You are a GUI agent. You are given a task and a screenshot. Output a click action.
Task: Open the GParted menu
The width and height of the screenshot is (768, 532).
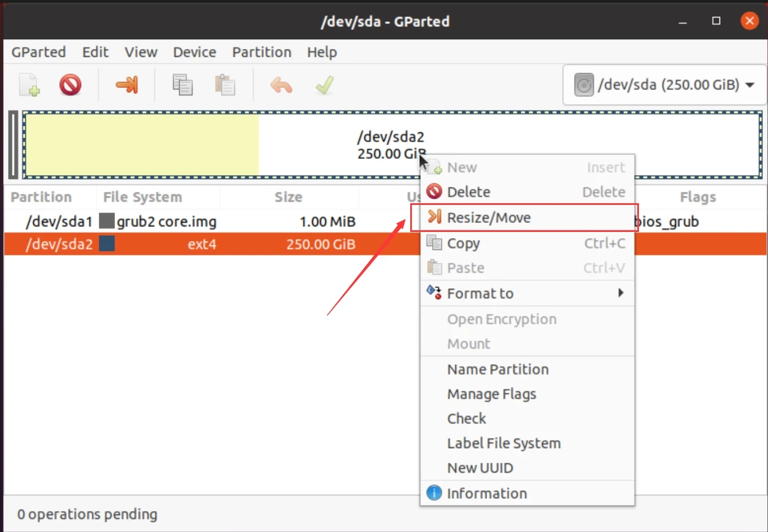pos(38,52)
